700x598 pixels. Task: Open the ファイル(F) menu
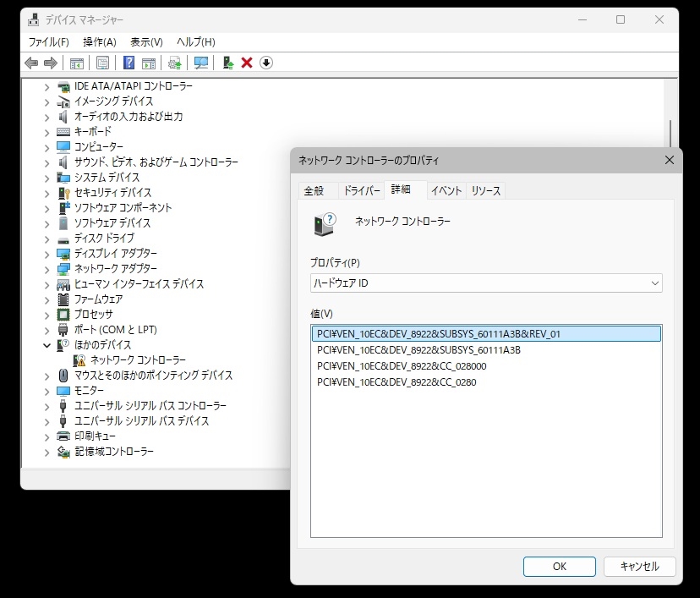click(x=49, y=42)
